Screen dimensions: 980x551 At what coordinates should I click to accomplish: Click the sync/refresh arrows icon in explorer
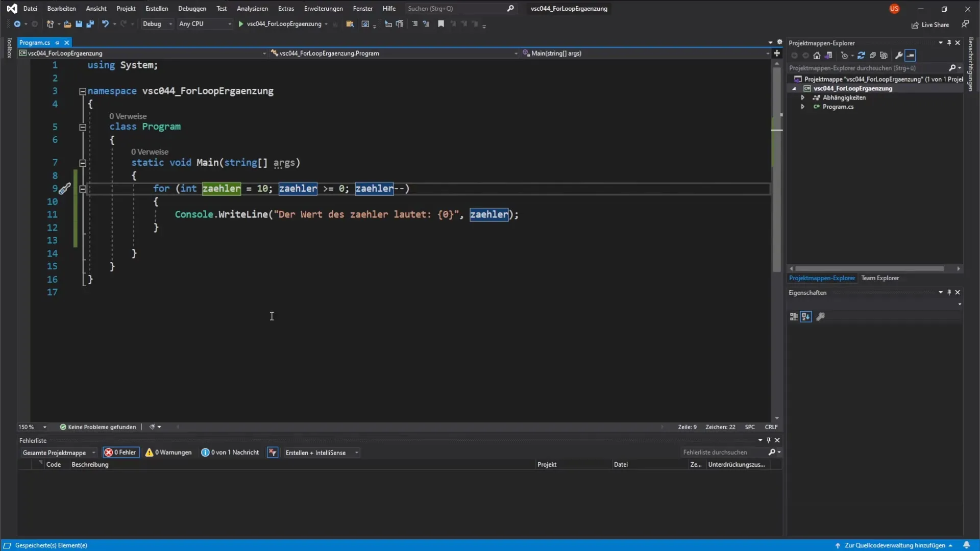pyautogui.click(x=861, y=56)
